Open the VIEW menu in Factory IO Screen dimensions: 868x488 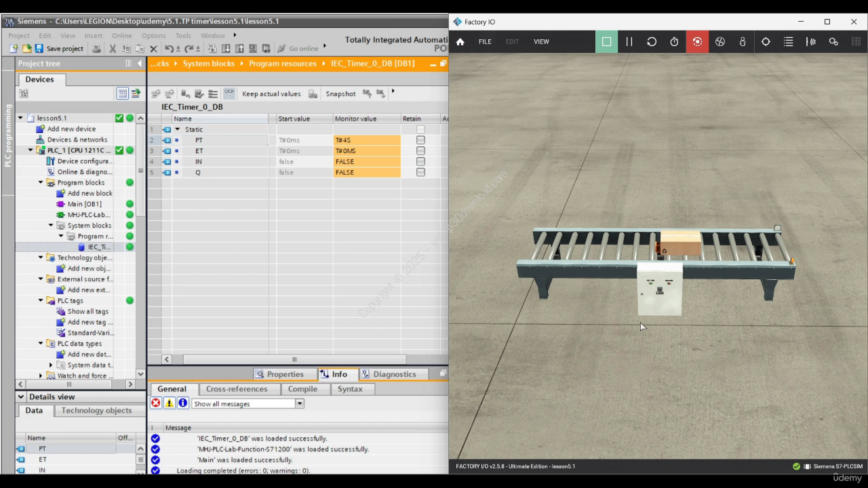(541, 42)
